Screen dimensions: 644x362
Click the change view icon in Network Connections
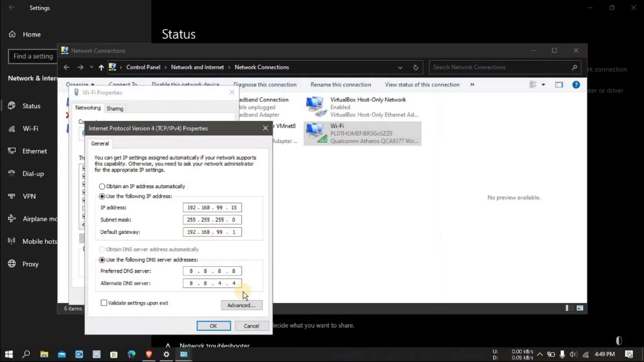point(533,84)
